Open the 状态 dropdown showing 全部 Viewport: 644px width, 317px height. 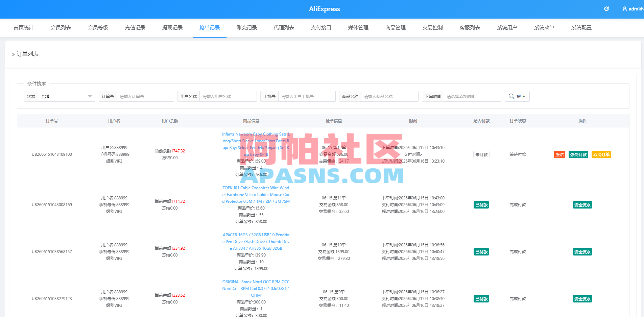tap(66, 96)
